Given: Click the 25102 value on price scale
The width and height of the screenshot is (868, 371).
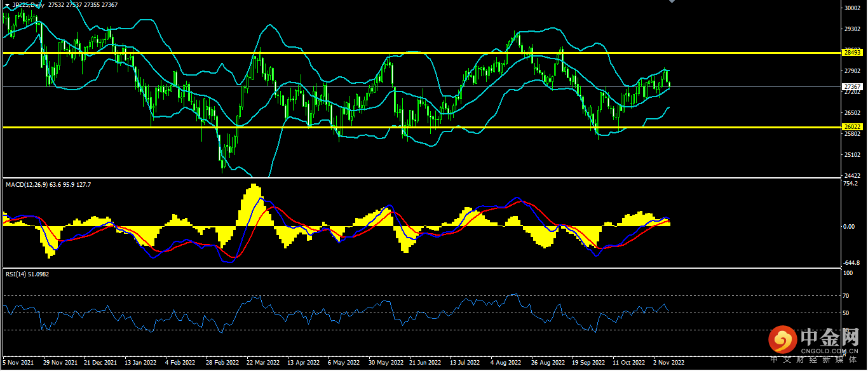Looking at the screenshot, I should [x=851, y=154].
